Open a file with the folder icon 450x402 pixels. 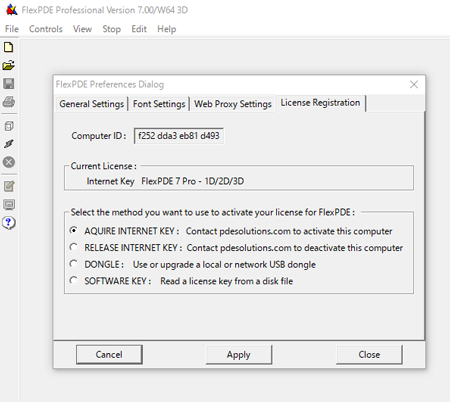[9, 65]
